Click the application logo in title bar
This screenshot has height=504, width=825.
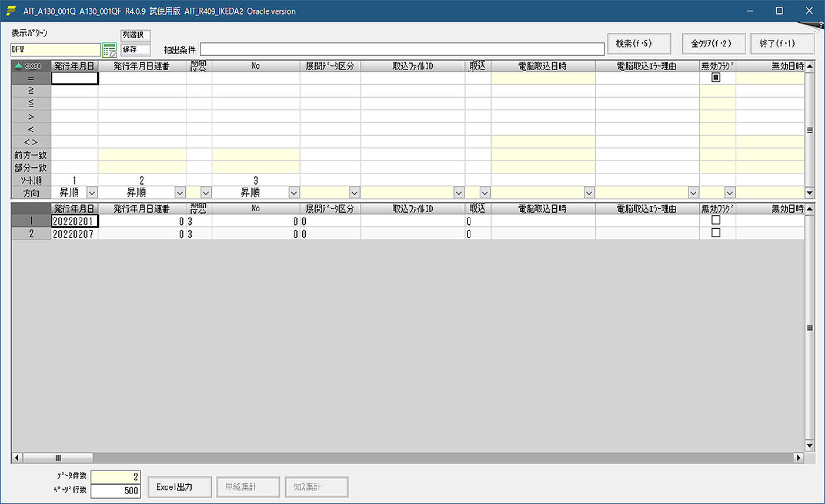click(x=11, y=11)
